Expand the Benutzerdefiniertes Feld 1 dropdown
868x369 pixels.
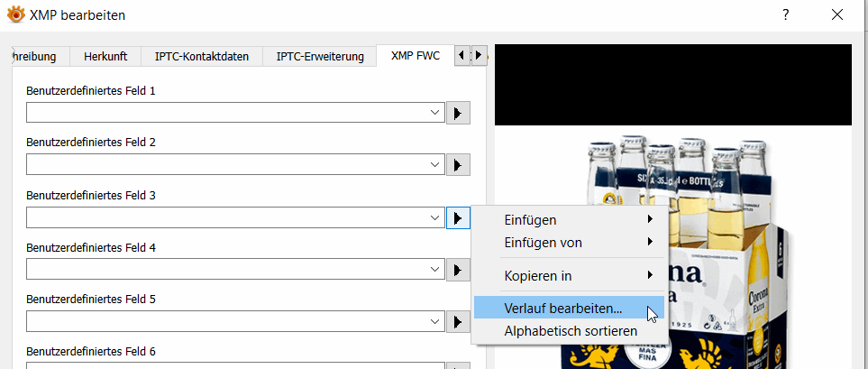tap(435, 113)
